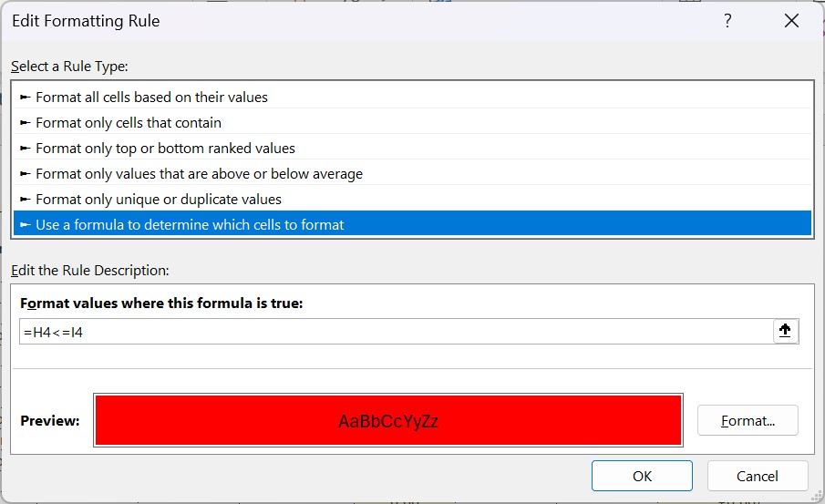Click arrow bullet before 'Format only cells that contain'
Viewport: 825px width, 504px height.
[x=26, y=122]
